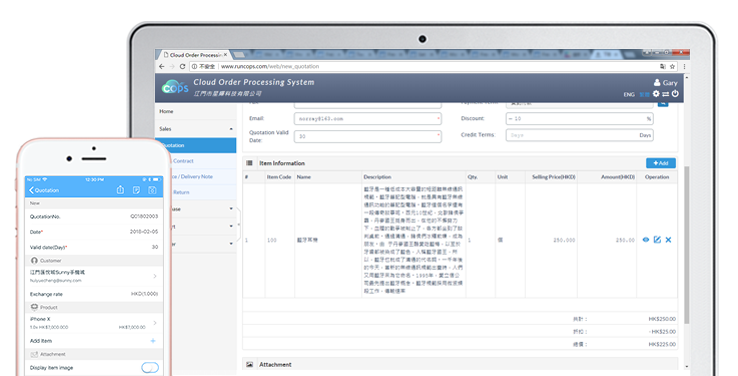The image size is (738, 376).
Task: Click the Credit Terms input field
Action: click(x=579, y=135)
